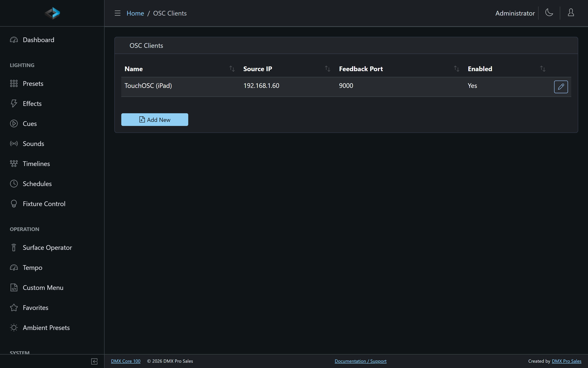The width and height of the screenshot is (588, 368).
Task: Click the Sounds broadcast icon
Action: (14, 144)
